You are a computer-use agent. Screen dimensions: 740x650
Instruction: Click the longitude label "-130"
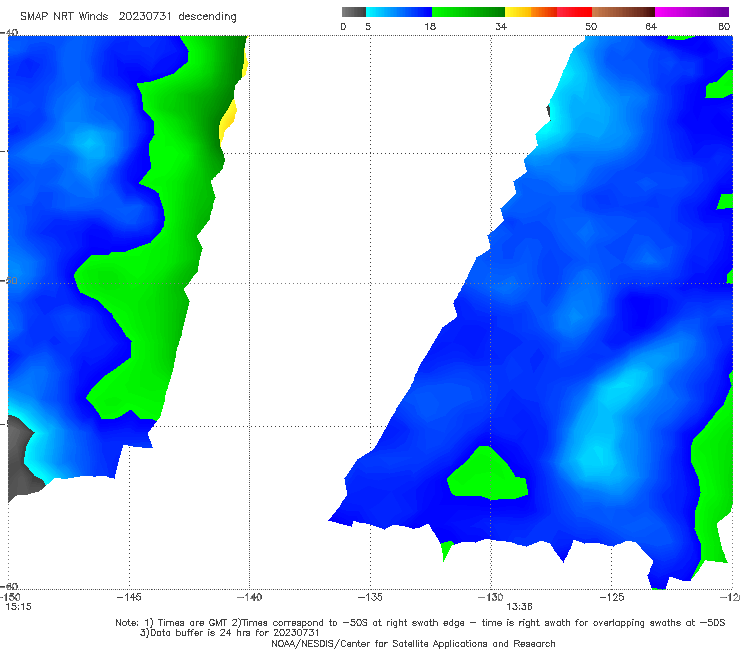491,597
